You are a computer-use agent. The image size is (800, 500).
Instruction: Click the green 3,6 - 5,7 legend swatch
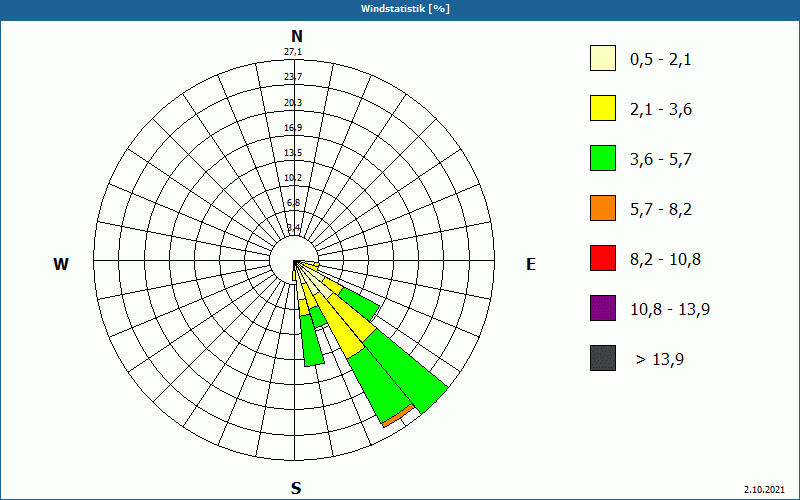tap(603, 158)
